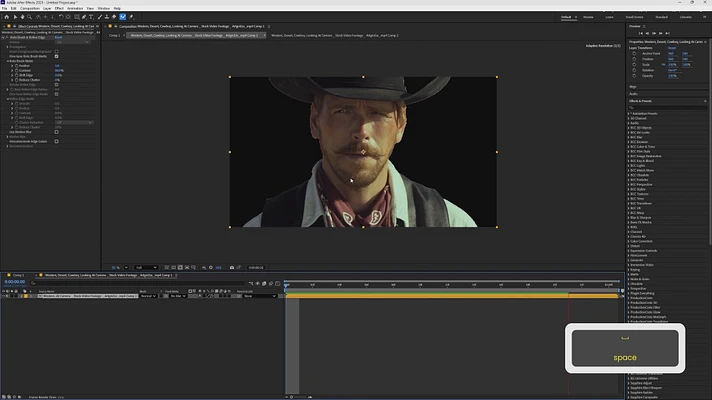Select the Puppet Pin tool
This screenshot has height=400, width=712.
point(132,17)
